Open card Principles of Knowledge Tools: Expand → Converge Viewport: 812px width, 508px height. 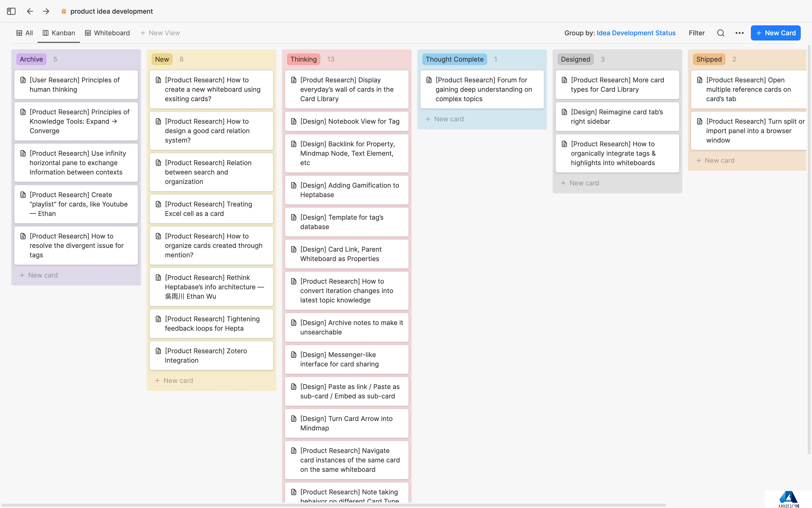click(x=76, y=121)
